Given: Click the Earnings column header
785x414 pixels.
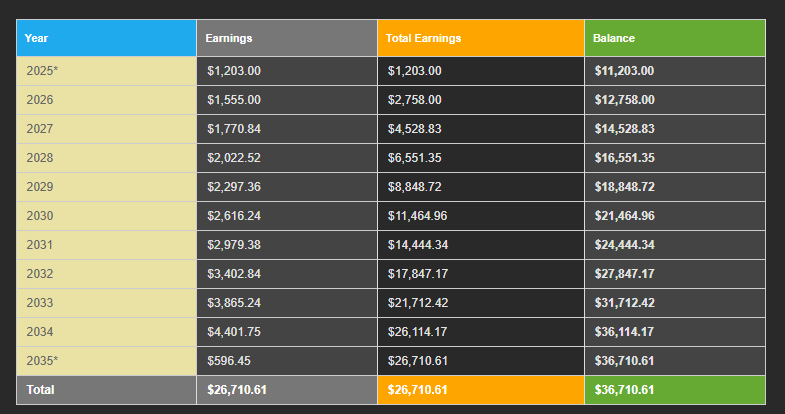Looking at the screenshot, I should pos(287,38).
